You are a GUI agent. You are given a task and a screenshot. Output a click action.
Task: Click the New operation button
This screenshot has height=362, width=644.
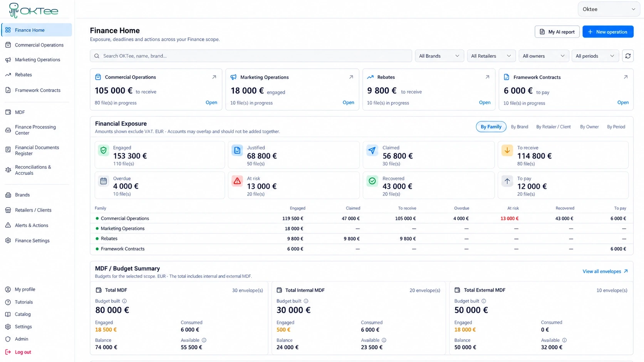(608, 32)
